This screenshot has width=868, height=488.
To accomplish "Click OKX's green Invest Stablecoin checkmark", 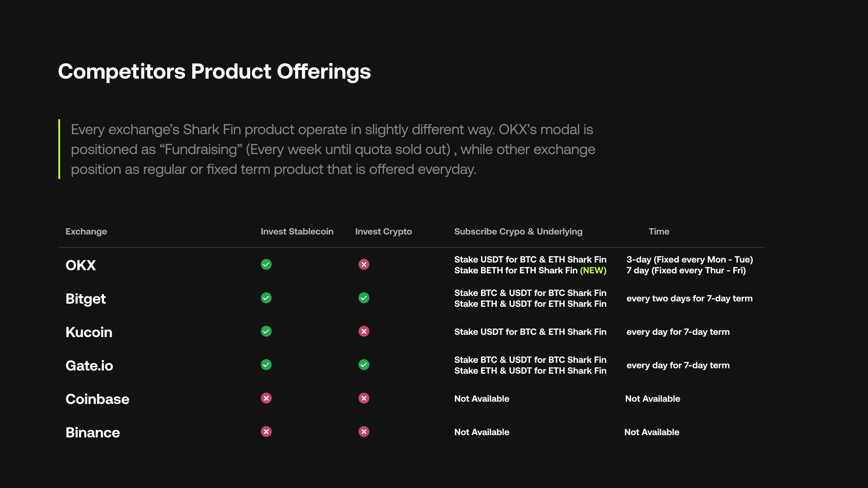I will pos(266,264).
